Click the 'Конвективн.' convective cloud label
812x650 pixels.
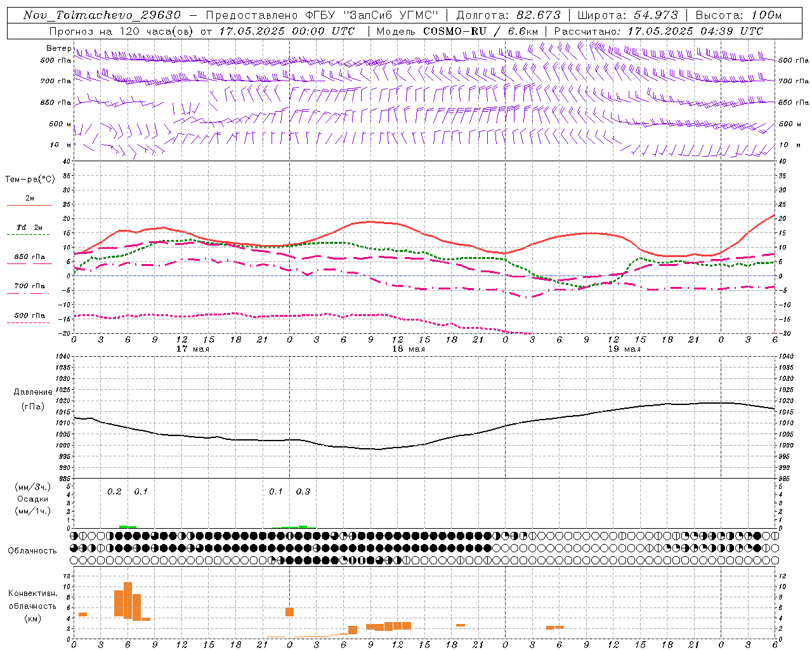point(32,594)
